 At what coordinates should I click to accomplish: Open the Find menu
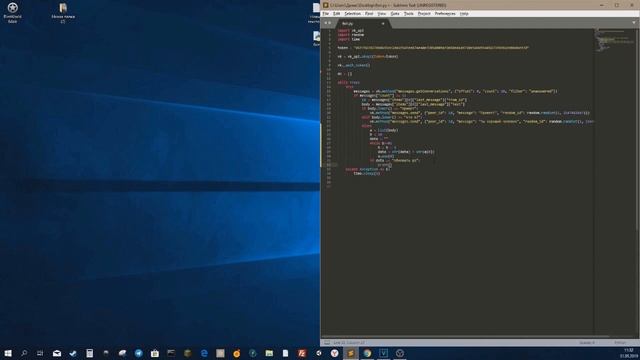point(369,13)
